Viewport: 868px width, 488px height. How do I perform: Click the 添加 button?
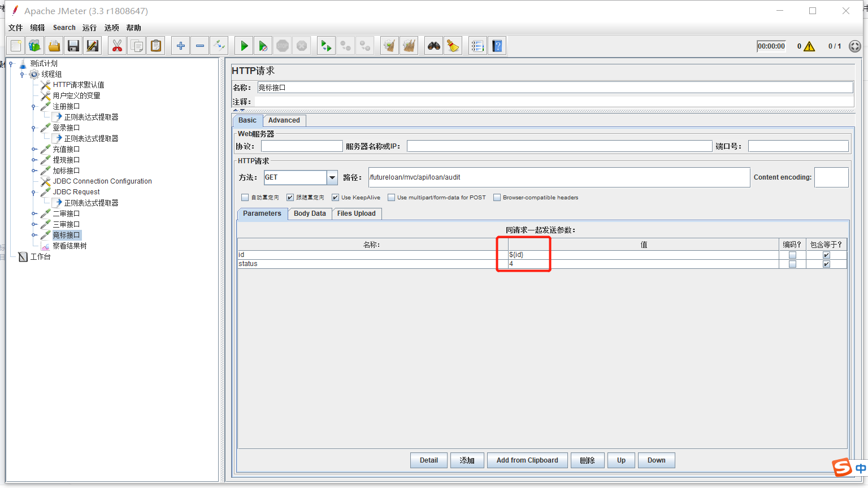pyautogui.click(x=467, y=460)
